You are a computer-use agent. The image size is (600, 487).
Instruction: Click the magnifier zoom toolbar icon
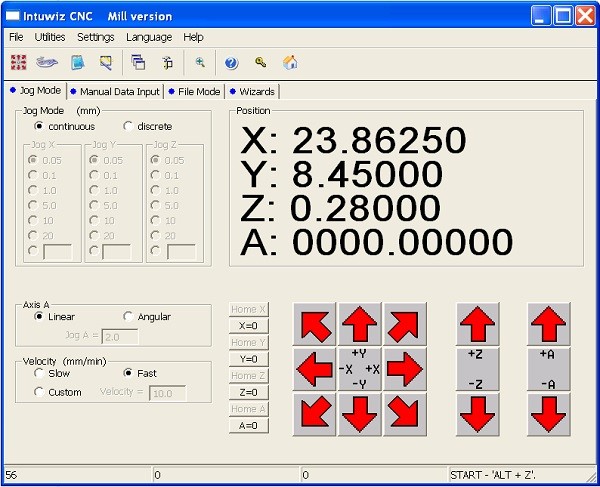[200, 62]
